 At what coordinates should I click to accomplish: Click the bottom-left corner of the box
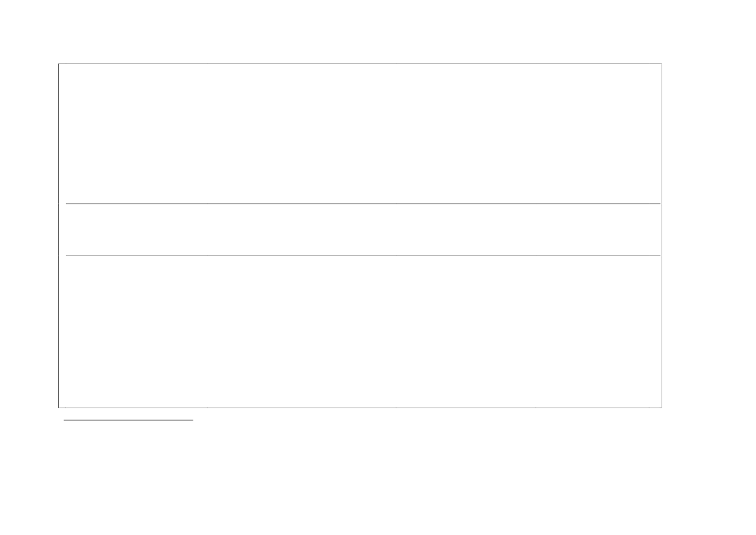click(59, 408)
